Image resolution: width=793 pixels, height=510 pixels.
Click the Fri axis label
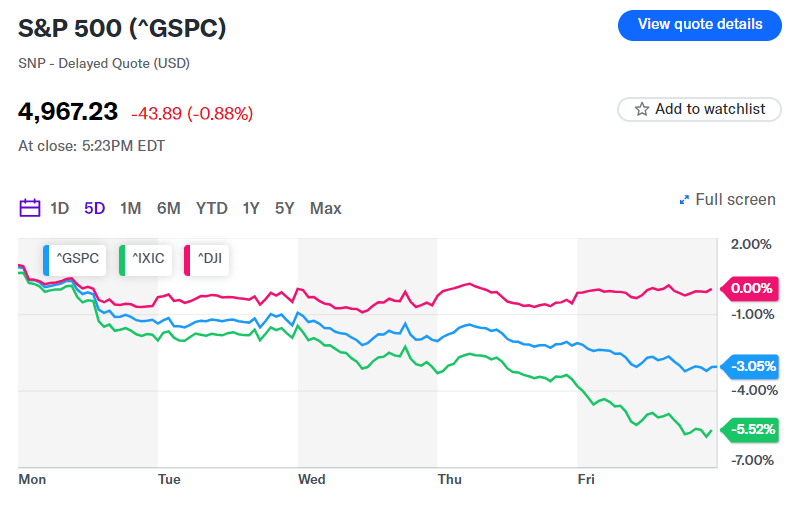pyautogui.click(x=586, y=479)
